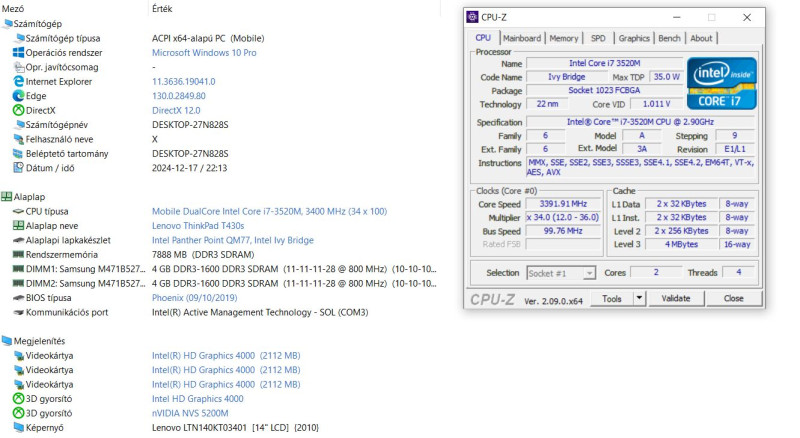800x438 pixels.
Task: Click the Code Name Ivy Bridge value
Action: pos(566,77)
